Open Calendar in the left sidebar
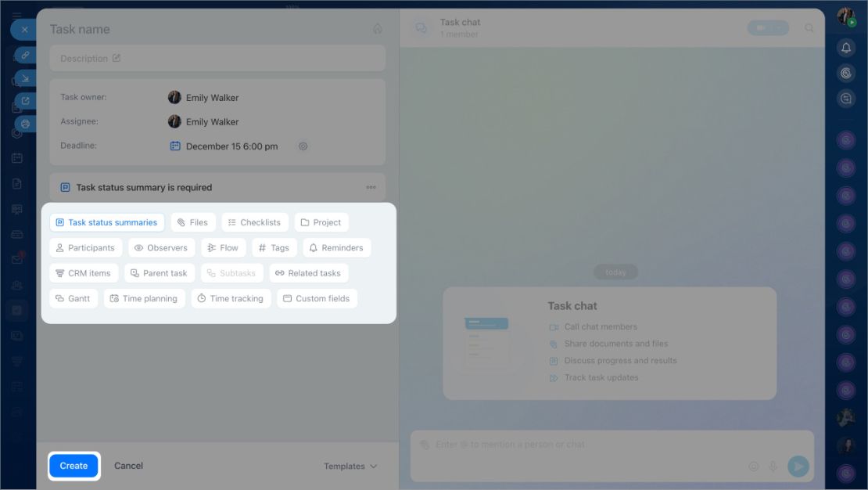This screenshot has width=868, height=490. [x=16, y=158]
